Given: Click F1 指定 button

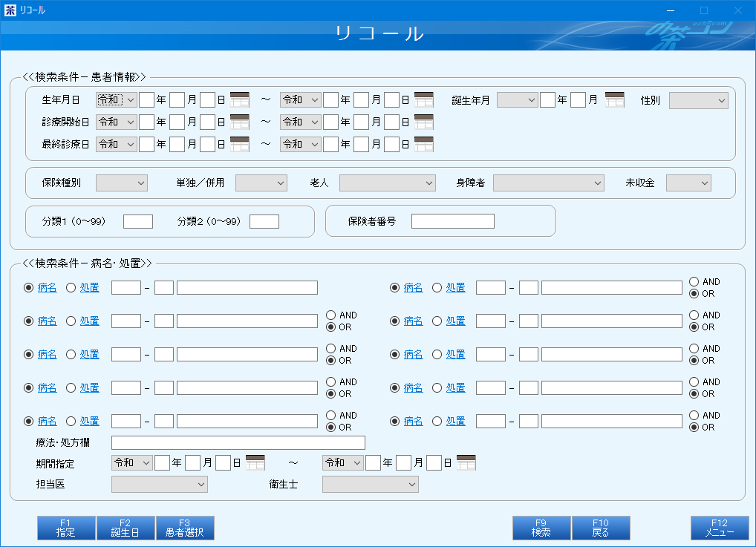Looking at the screenshot, I should (67, 528).
